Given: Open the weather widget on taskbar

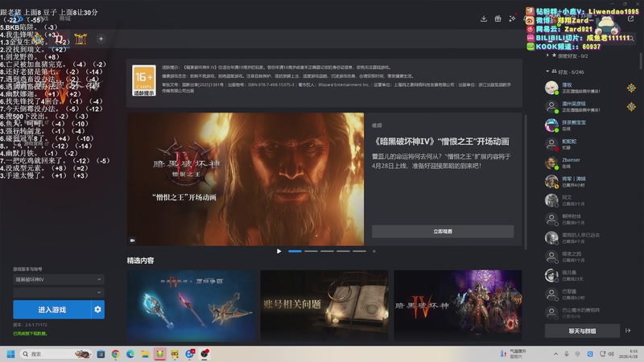Looking at the screenshot, I should coord(514,354).
